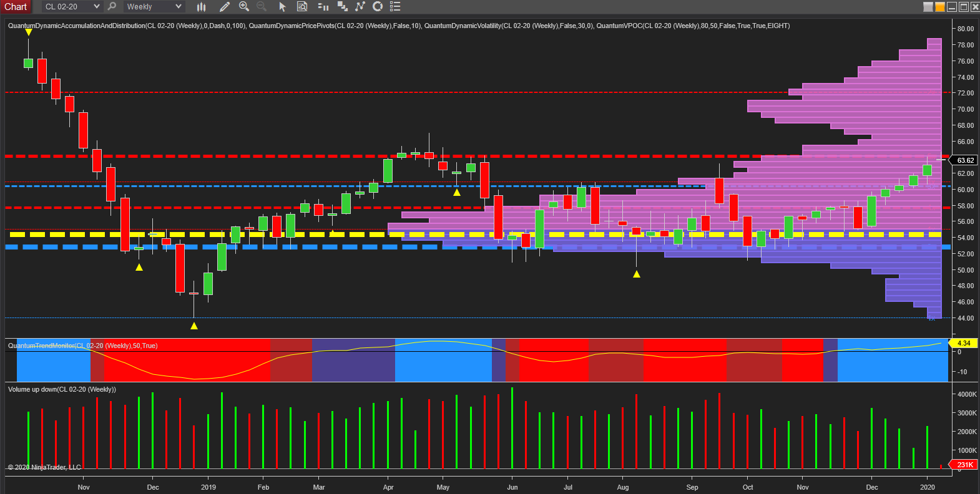
Task: Minimize the chart window
Action: pos(952,7)
